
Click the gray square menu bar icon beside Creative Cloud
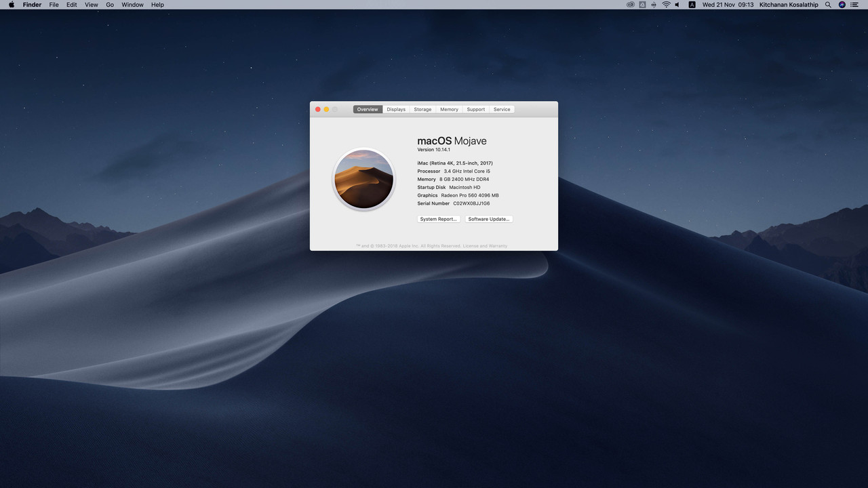pyautogui.click(x=642, y=5)
